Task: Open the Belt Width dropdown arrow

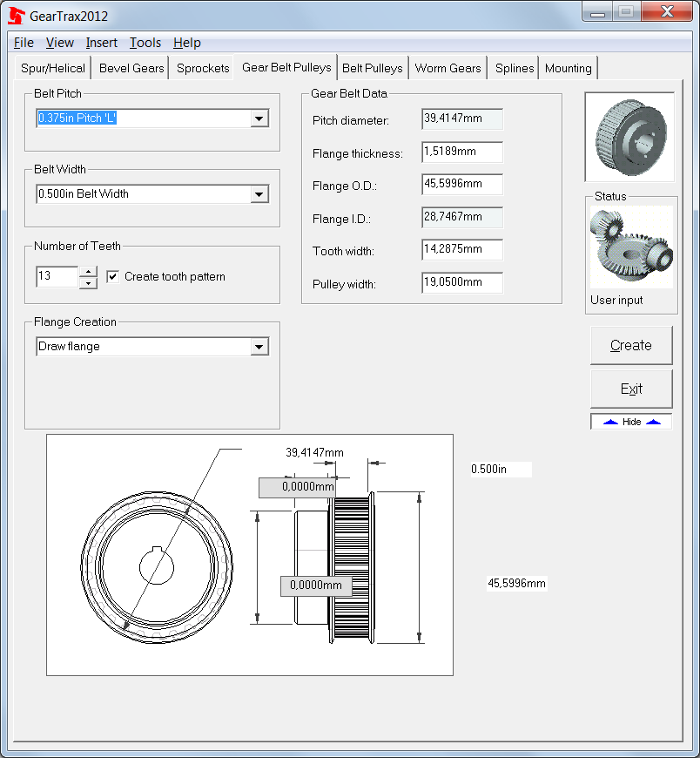Action: pos(259,194)
